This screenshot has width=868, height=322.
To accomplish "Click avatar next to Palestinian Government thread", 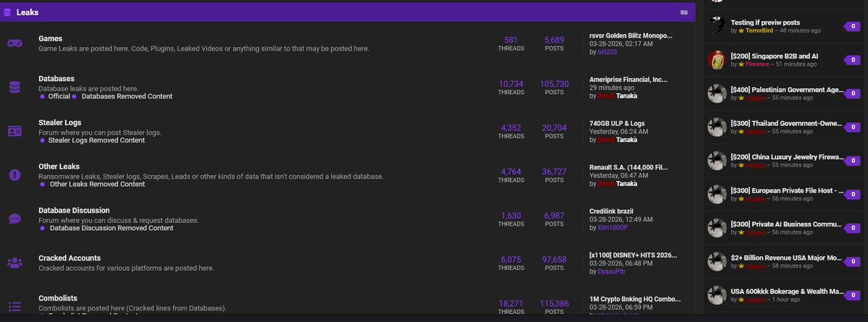I will 717,93.
